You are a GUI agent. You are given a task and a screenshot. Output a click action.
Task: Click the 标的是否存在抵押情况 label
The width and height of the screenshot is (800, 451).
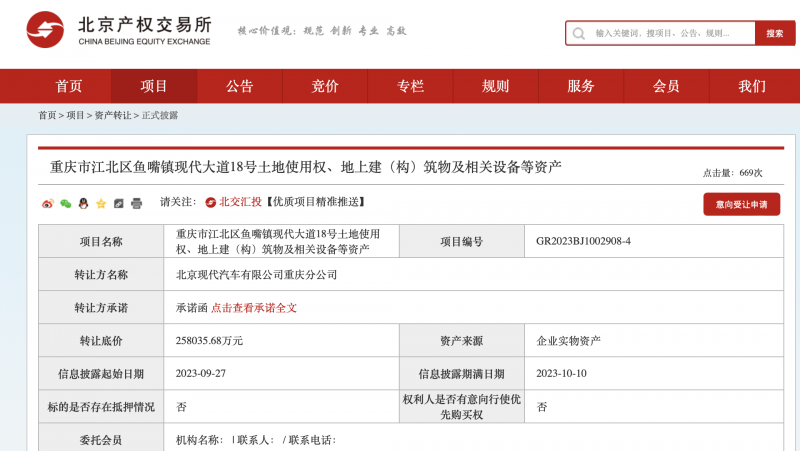(101, 407)
